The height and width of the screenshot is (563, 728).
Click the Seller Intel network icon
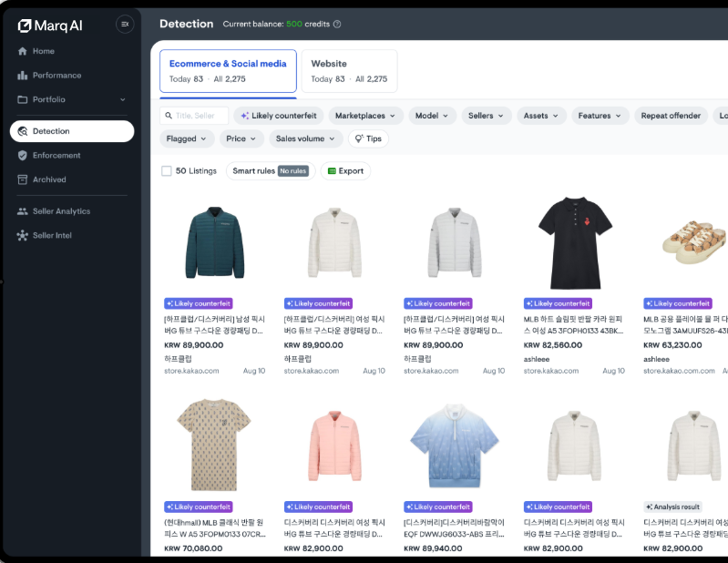[x=22, y=235]
